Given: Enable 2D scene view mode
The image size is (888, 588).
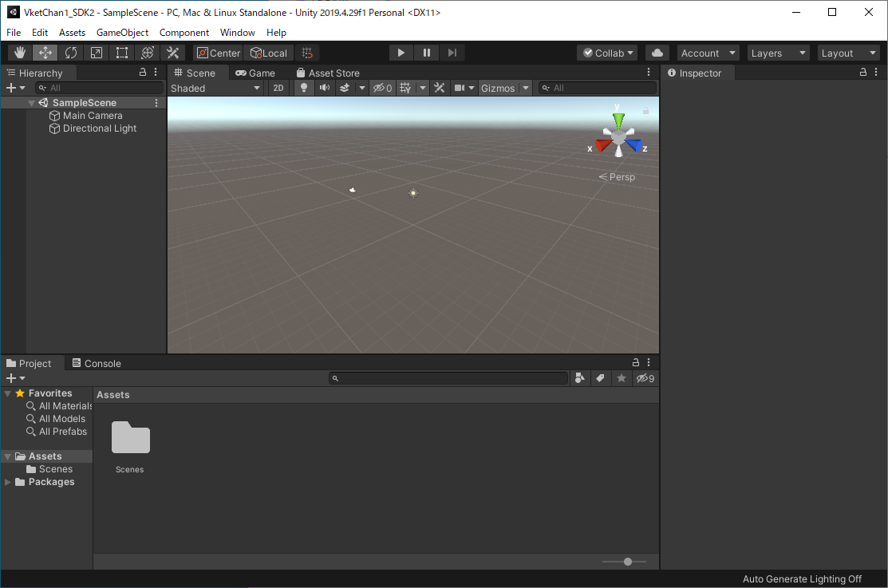Looking at the screenshot, I should 278,88.
